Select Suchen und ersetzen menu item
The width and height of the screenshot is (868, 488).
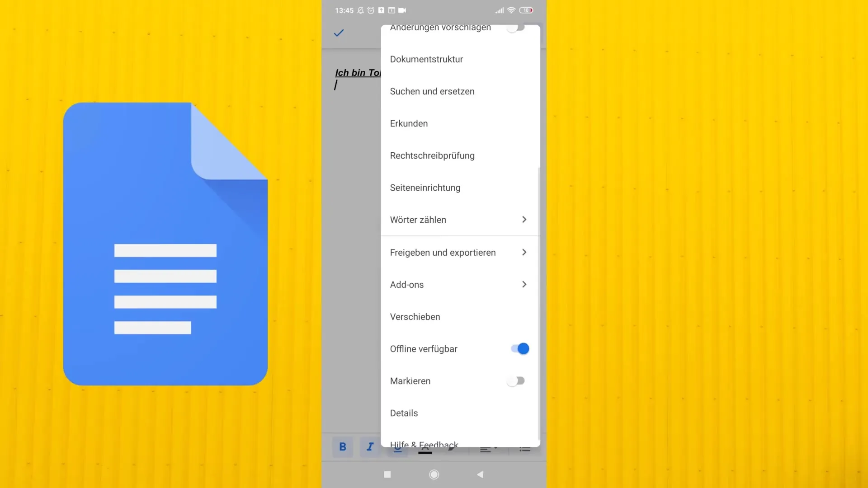pos(432,91)
